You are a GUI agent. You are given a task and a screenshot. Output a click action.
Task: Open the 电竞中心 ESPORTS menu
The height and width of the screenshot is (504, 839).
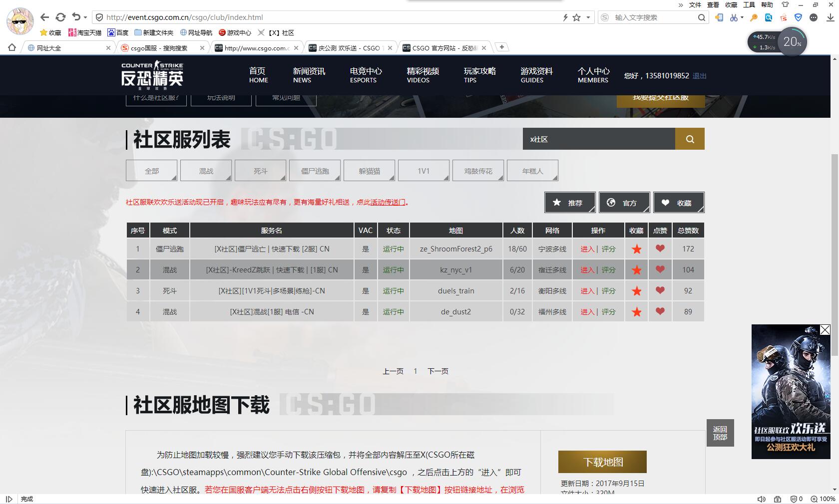(x=366, y=75)
